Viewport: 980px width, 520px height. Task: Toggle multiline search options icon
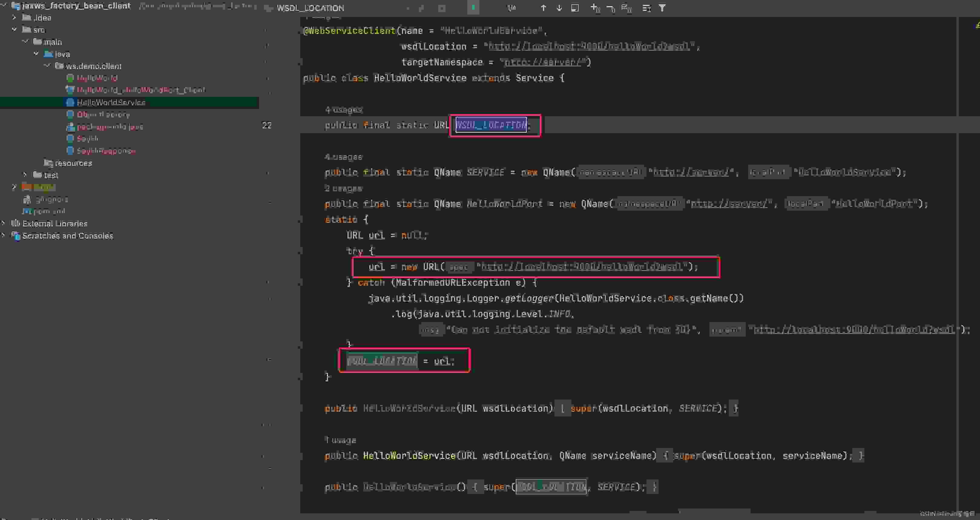pos(646,8)
